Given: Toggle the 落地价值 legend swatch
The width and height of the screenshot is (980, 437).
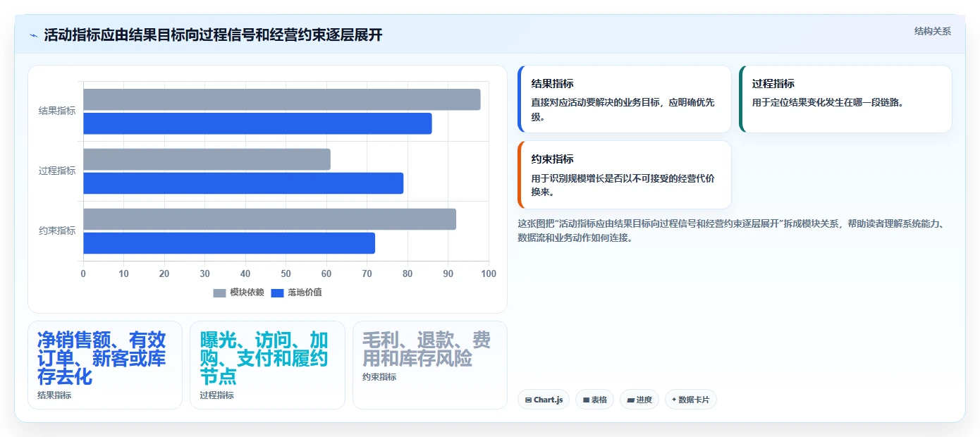Looking at the screenshot, I should pos(277,293).
